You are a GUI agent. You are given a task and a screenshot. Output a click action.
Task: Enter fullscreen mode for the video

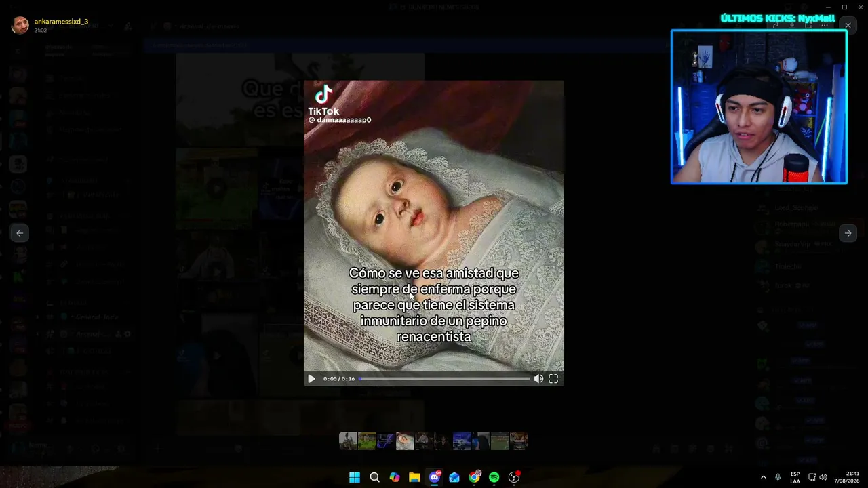coord(553,379)
